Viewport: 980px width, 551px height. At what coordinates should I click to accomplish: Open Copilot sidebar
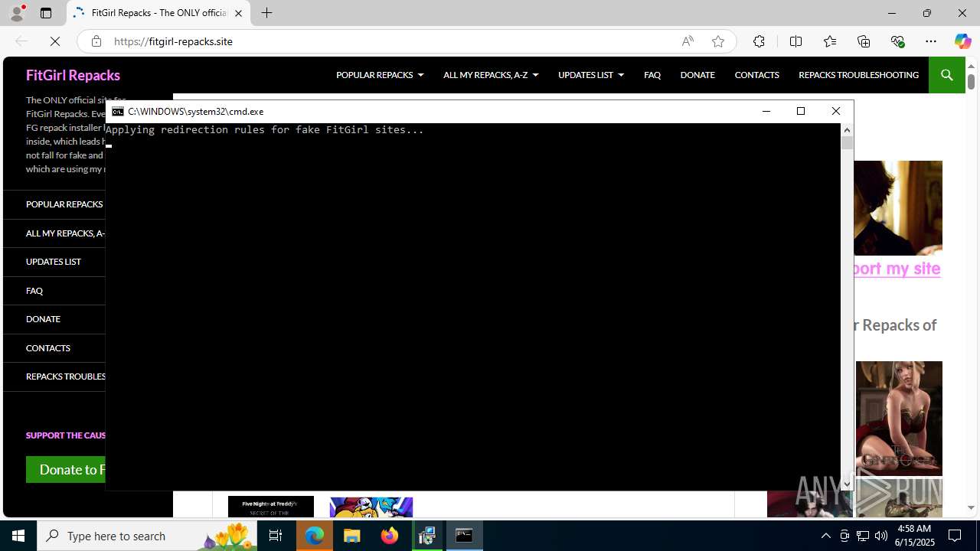tap(962, 41)
